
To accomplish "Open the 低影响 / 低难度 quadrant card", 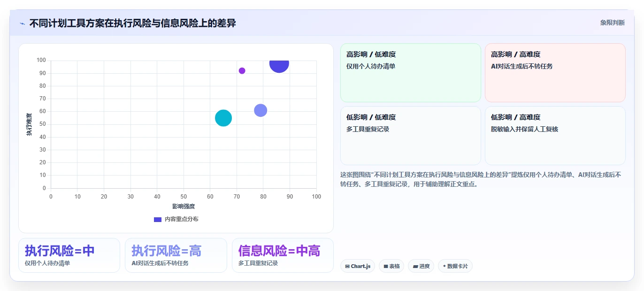I will (411, 136).
